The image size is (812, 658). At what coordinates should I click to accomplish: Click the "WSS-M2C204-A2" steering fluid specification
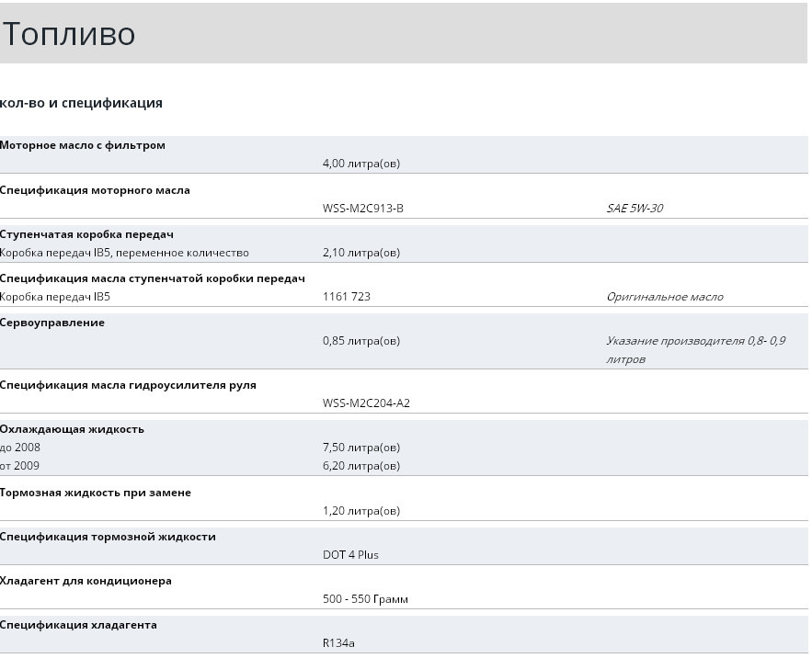pyautogui.click(x=366, y=403)
